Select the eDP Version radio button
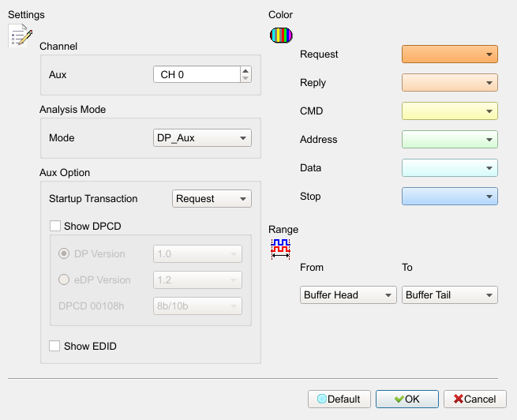Viewport: 517px width, 420px height. coord(64,279)
